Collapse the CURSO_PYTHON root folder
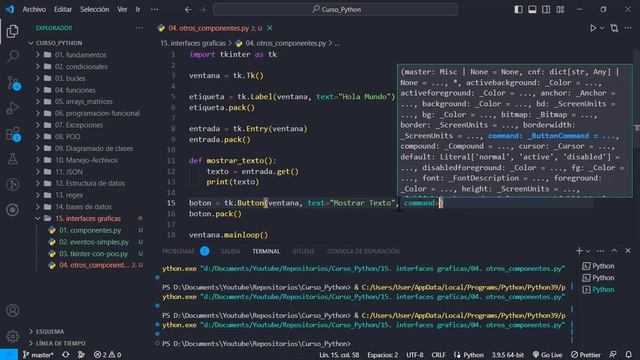 point(59,43)
